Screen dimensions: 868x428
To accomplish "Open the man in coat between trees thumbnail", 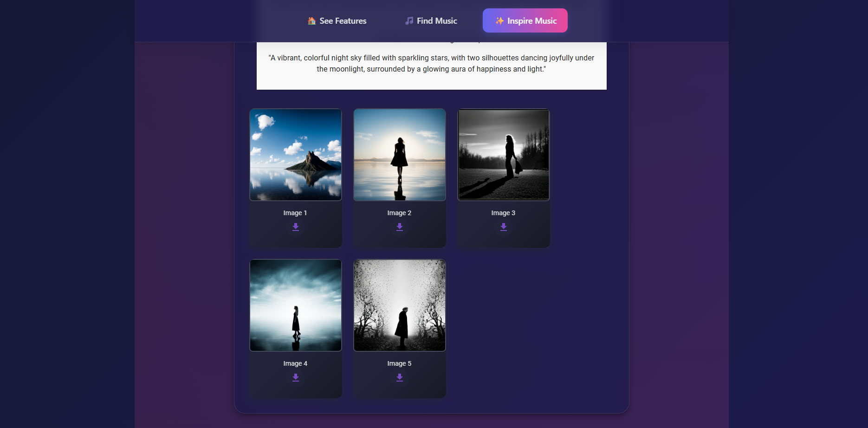I will coord(400,305).
